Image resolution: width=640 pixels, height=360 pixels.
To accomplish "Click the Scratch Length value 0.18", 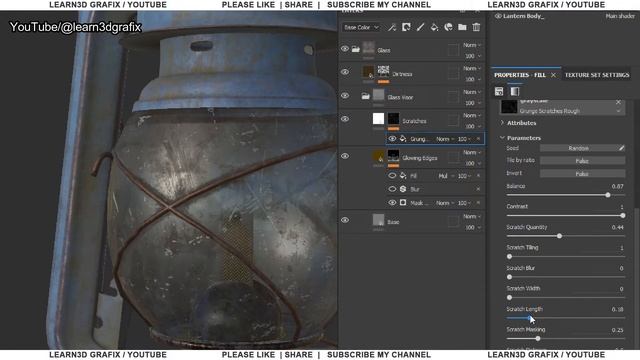I will point(617,309).
